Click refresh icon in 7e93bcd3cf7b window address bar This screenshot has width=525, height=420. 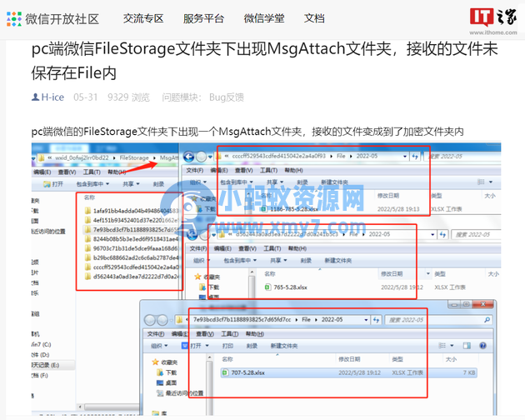coord(376,320)
